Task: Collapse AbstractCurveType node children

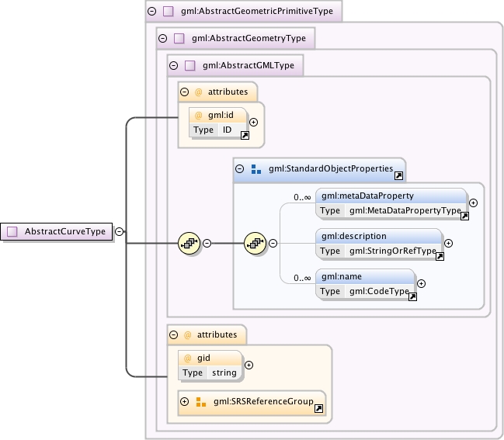Action: (x=119, y=231)
